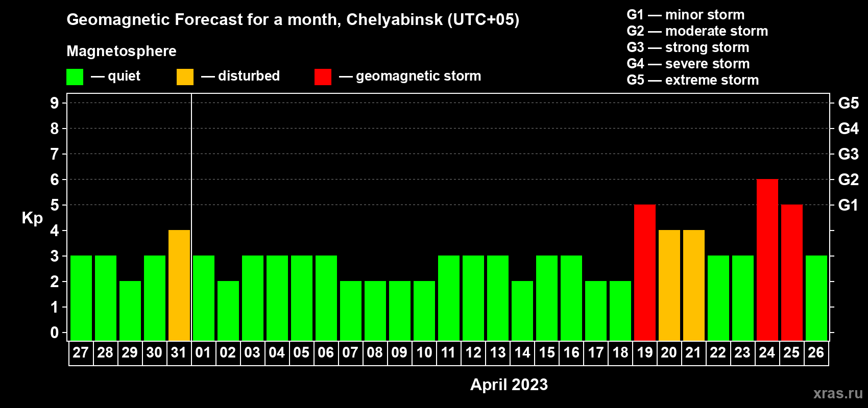Click the green bar above date 27

pos(81,298)
